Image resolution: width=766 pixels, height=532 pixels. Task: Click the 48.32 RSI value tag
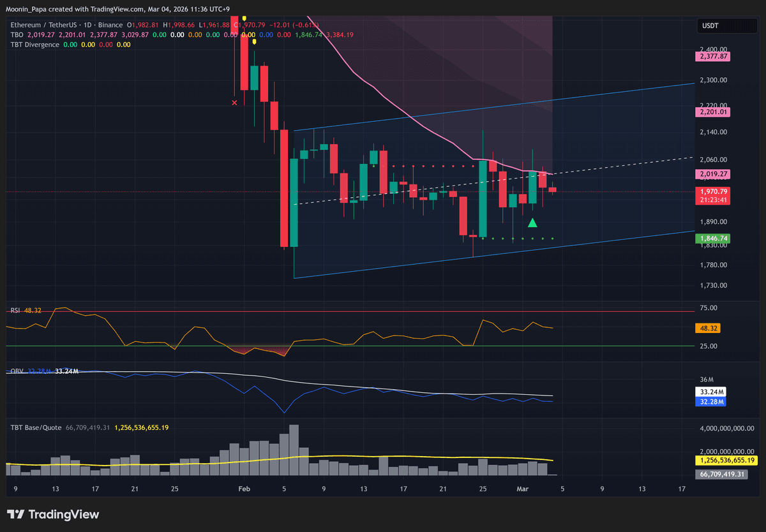(707, 328)
